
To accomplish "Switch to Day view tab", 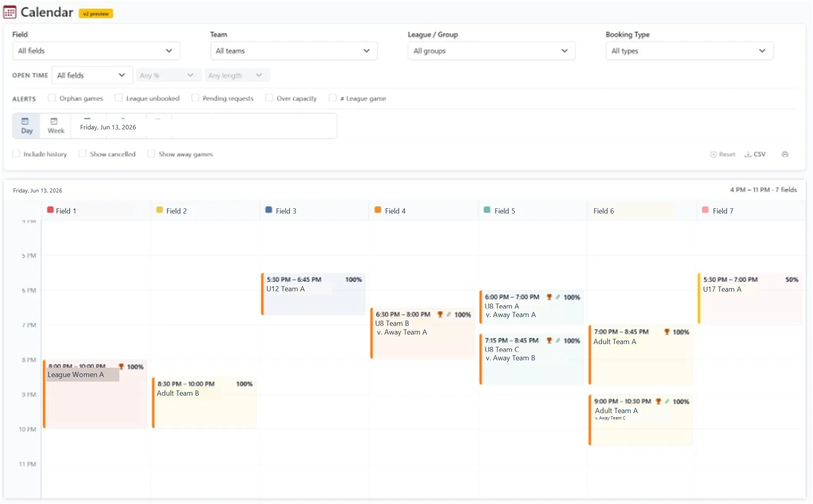I will pyautogui.click(x=27, y=126).
